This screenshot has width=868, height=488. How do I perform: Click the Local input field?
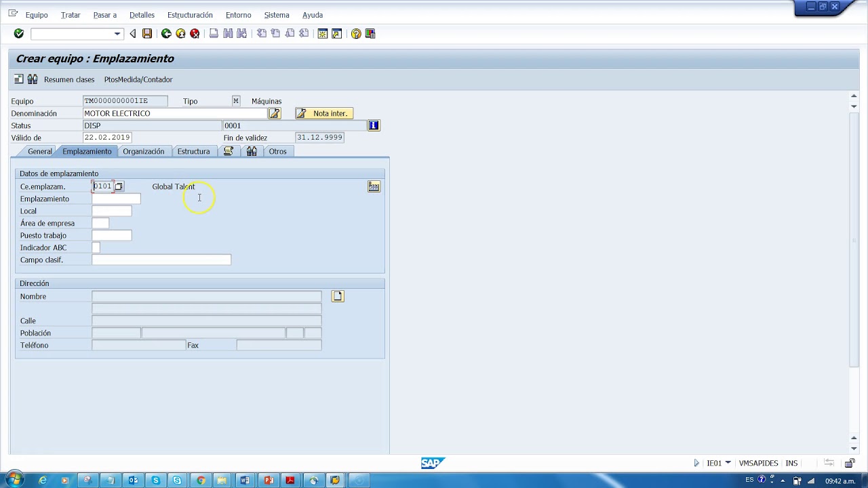pyautogui.click(x=111, y=211)
